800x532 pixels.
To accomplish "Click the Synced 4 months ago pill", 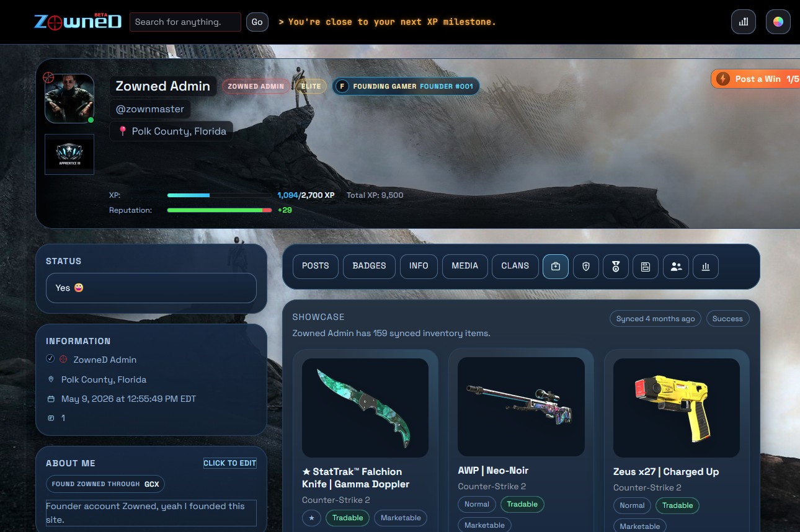I will [656, 319].
